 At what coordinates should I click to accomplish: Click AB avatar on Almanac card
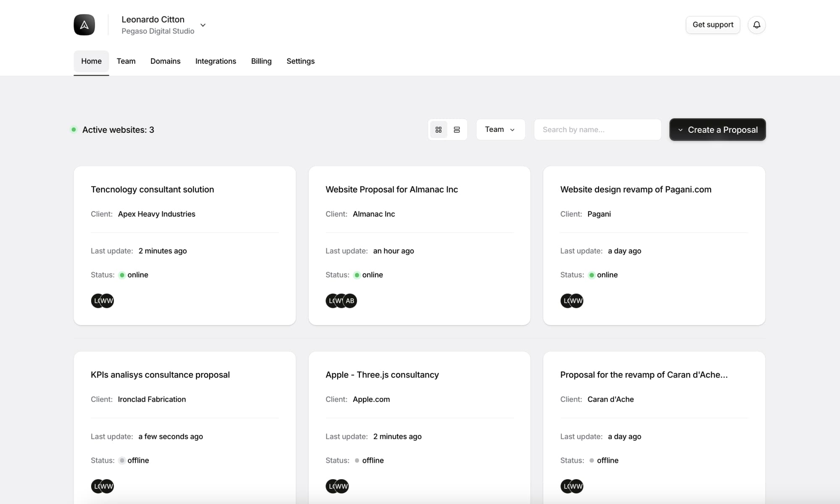(350, 301)
